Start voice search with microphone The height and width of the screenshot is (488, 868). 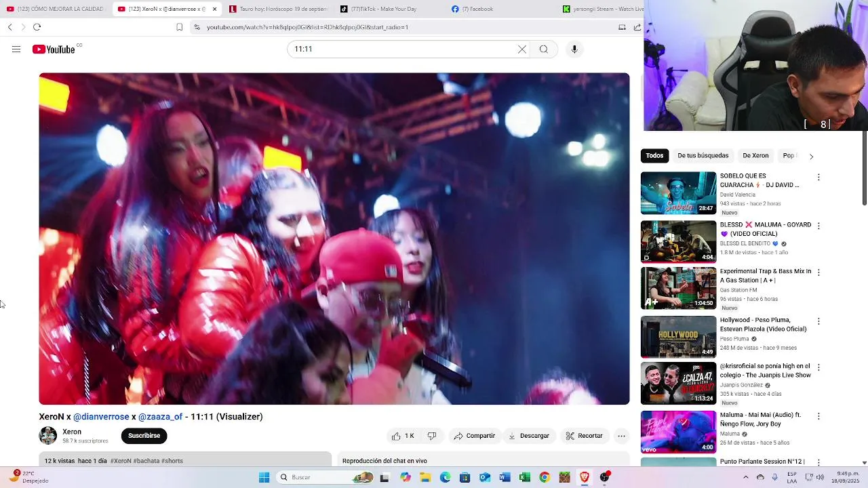[x=574, y=49]
